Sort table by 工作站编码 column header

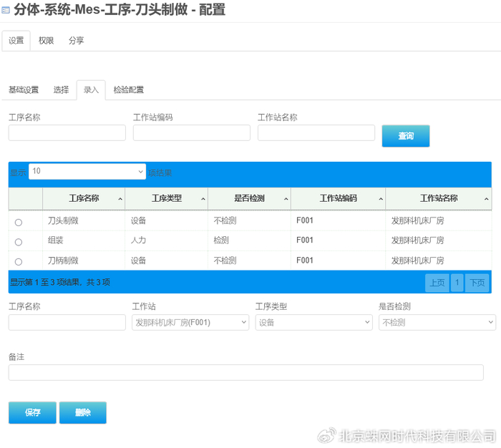[x=338, y=198]
